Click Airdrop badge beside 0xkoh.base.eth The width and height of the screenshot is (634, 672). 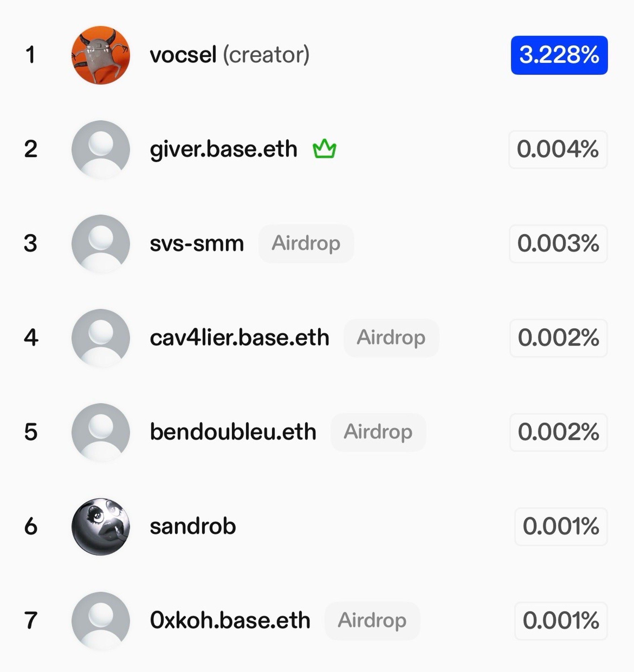tap(372, 621)
